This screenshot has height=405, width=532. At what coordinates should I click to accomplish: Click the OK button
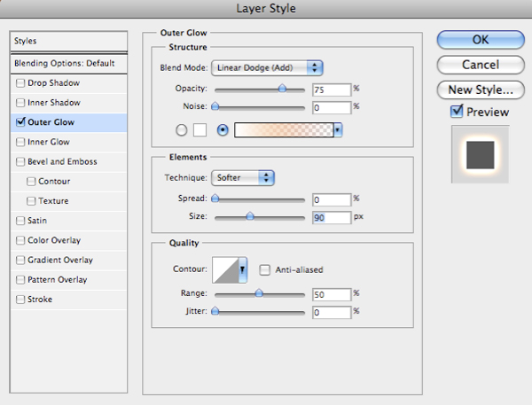[x=481, y=40]
